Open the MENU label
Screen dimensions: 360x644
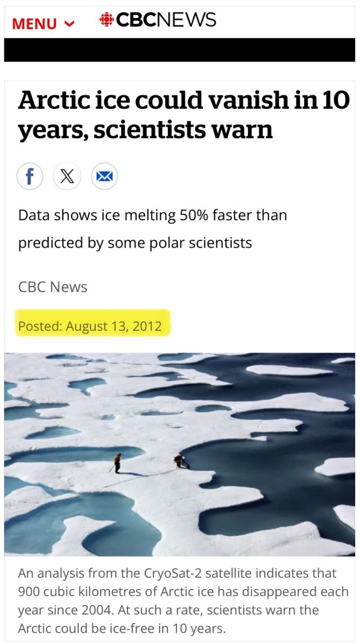click(35, 24)
